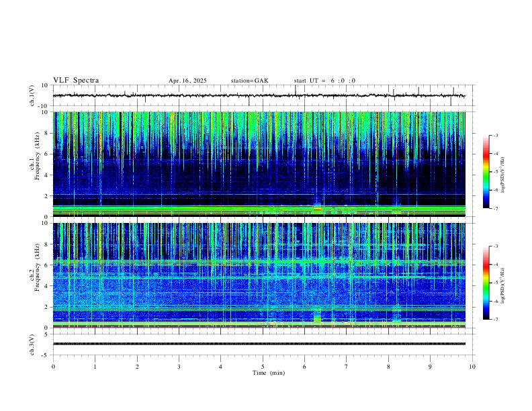This screenshot has width=532, height=411.
Task: Click the 'VLF Spectra' title text
Action: click(x=76, y=81)
